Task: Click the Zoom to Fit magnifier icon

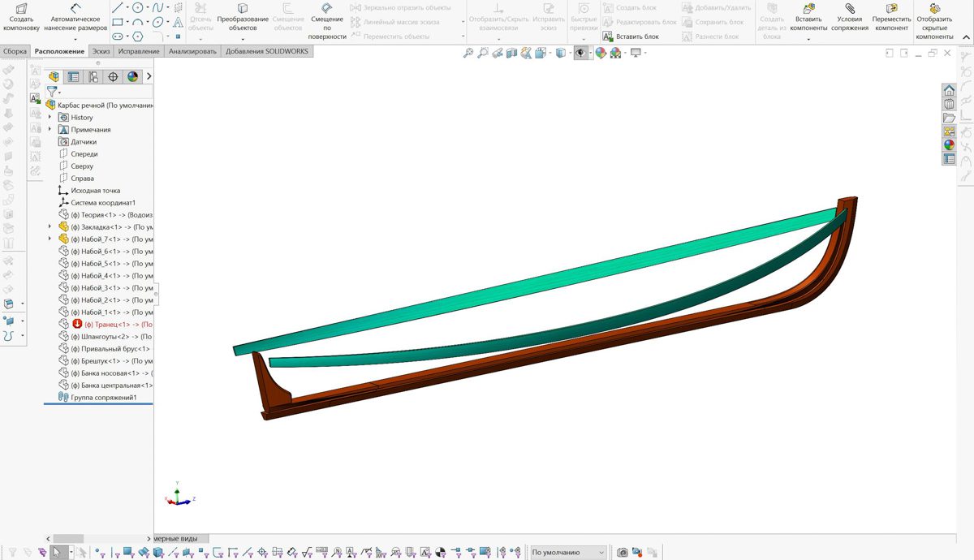Action: click(x=468, y=54)
